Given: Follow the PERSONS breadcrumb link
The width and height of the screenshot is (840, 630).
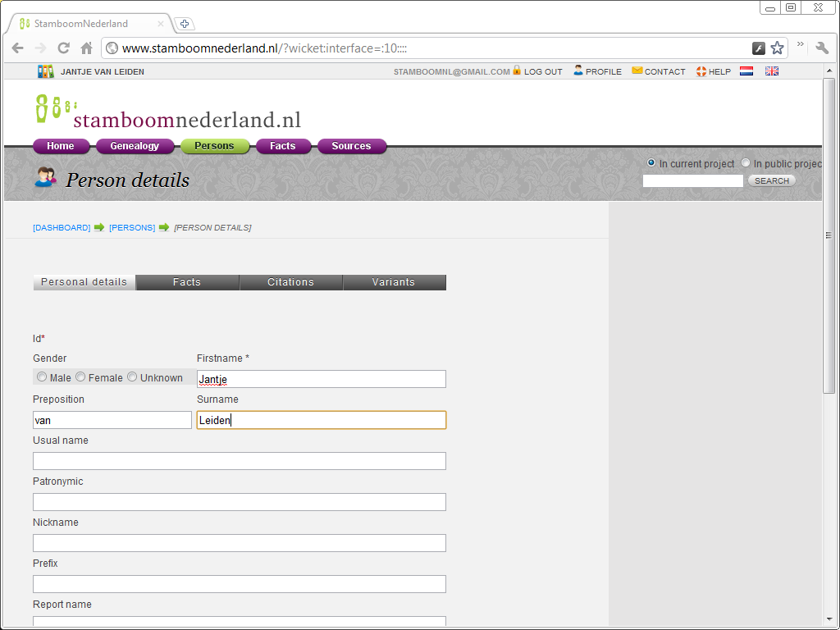Looking at the screenshot, I should click(x=132, y=228).
